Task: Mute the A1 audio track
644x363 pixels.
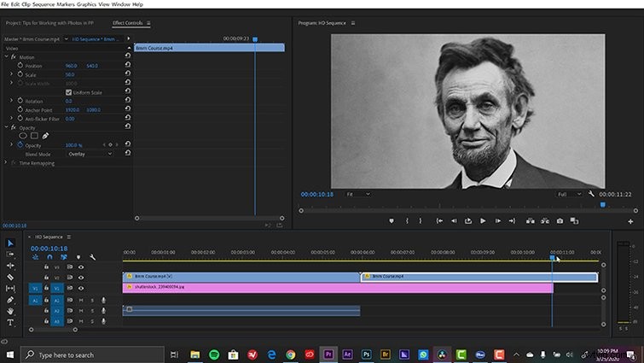Action: 81,300
